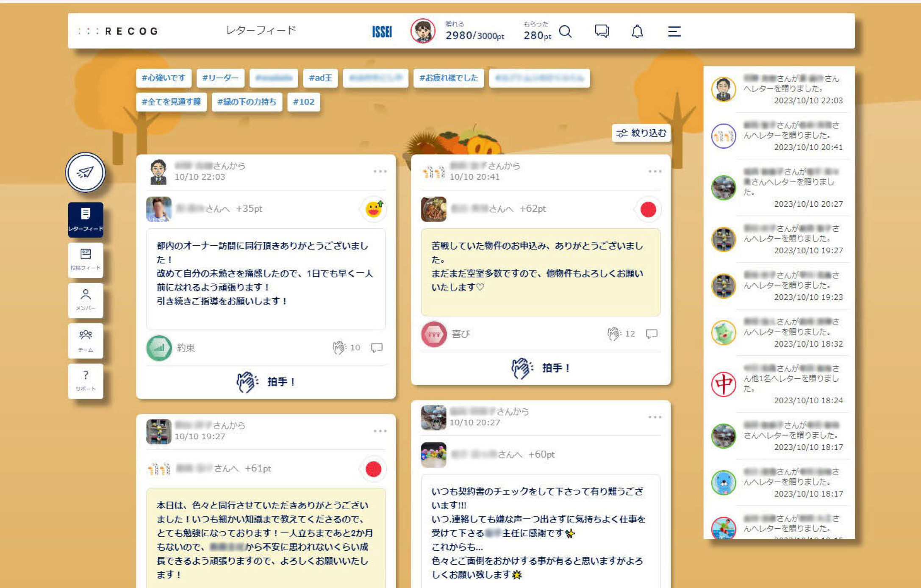Open comments on the 約束 letter
Viewport: 921px width, 588px height.
pos(377,348)
